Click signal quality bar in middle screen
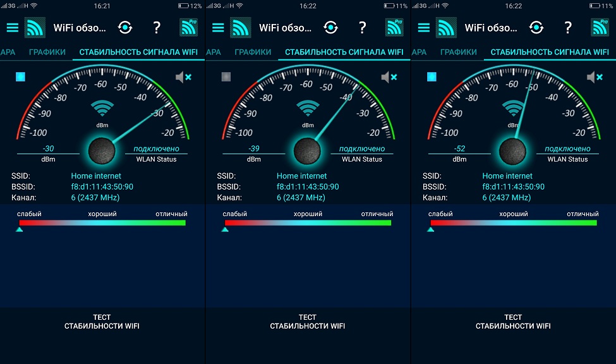Viewport: 616px width, 364px height. point(308,223)
